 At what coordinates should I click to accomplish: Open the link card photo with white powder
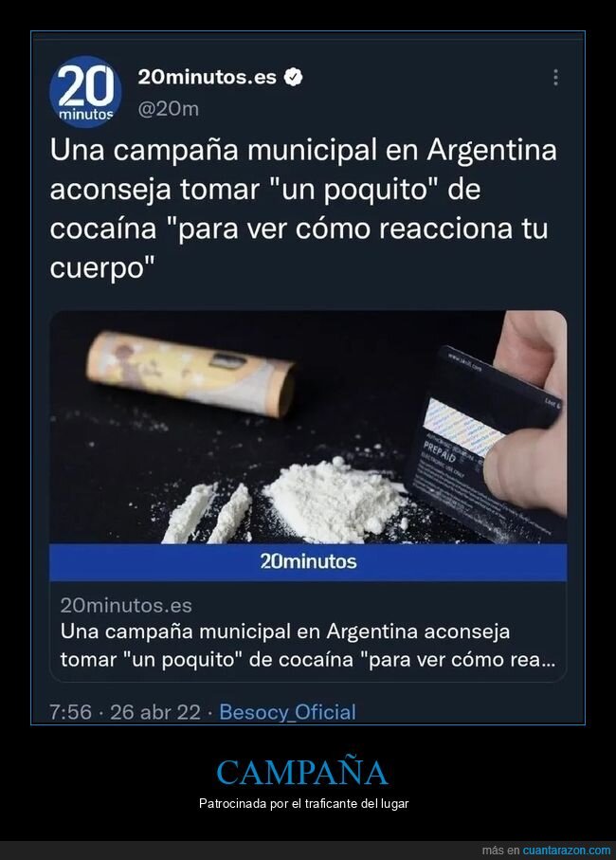[x=308, y=428]
